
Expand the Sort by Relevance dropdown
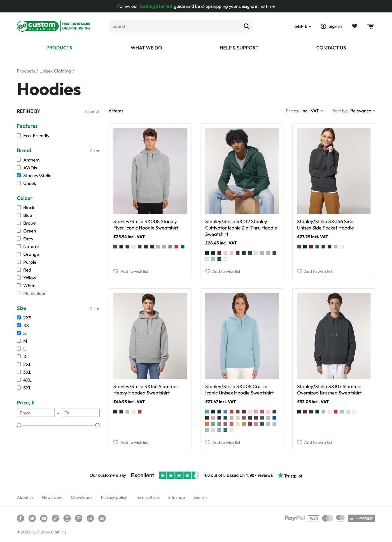362,111
